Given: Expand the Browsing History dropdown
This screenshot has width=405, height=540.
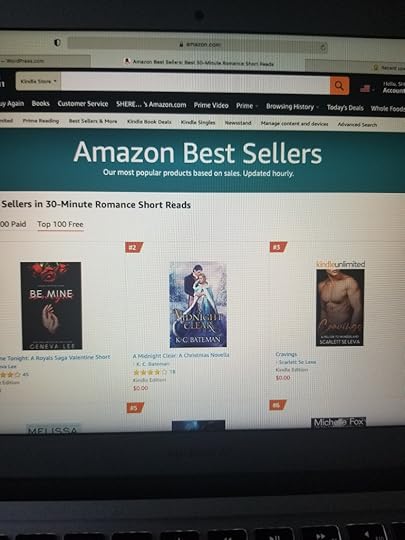Looking at the screenshot, I should click(x=292, y=107).
